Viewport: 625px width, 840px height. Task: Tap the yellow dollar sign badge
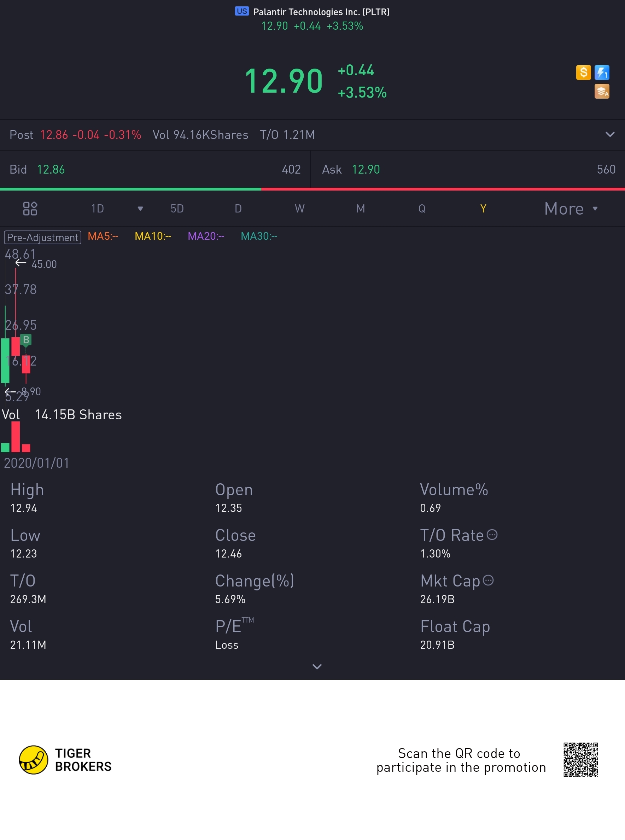click(x=583, y=72)
